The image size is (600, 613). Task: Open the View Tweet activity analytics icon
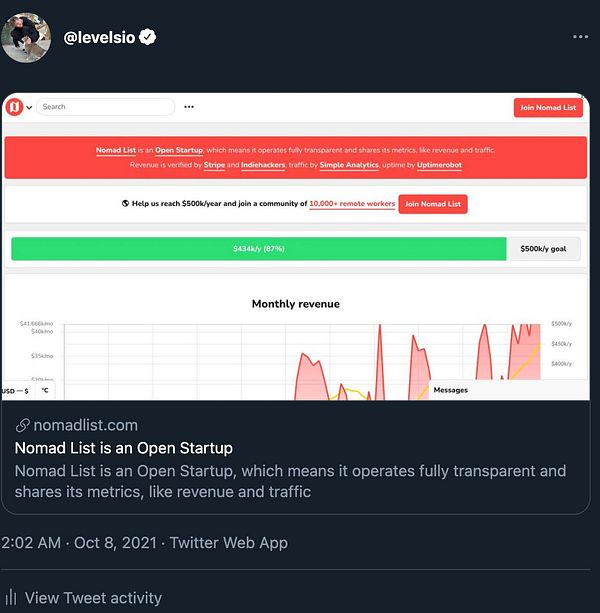click(x=11, y=598)
